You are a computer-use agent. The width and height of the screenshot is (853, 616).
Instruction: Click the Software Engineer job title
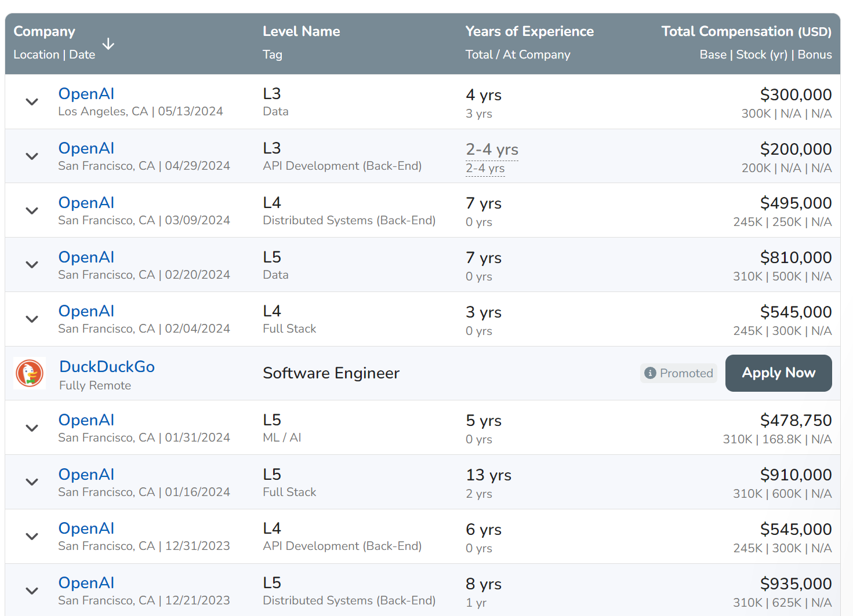point(331,373)
